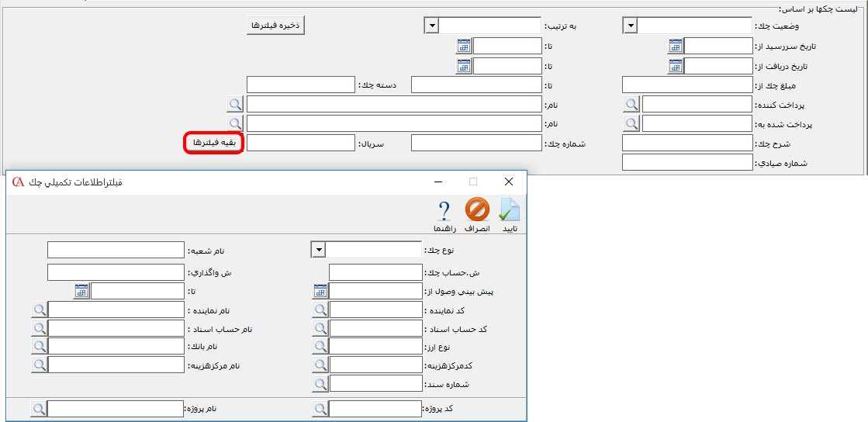
Task: Click search magnifier for پرداخت کننده code
Action: point(633,104)
